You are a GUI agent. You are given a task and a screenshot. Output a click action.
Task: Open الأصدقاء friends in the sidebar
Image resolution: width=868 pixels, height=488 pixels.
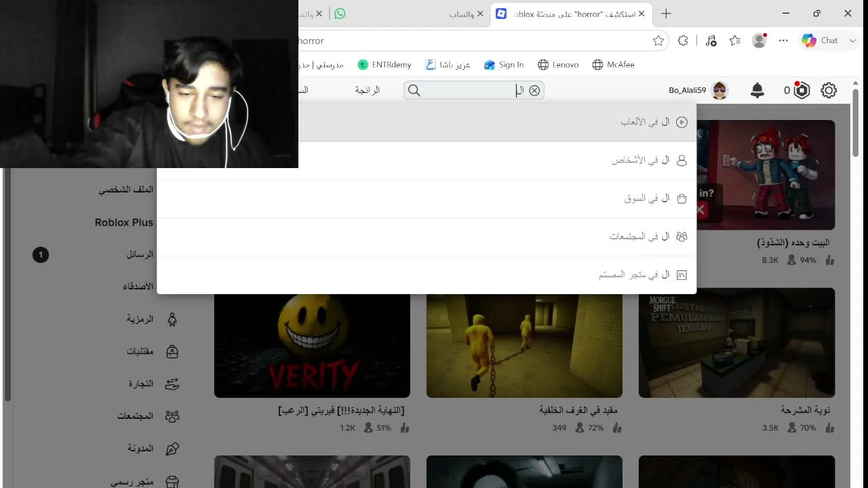click(138, 287)
